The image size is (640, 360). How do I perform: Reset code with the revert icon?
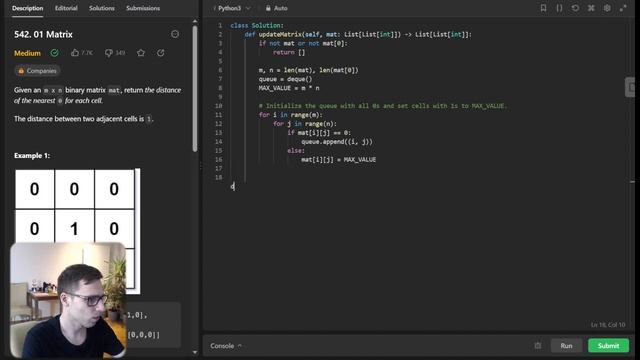point(575,8)
